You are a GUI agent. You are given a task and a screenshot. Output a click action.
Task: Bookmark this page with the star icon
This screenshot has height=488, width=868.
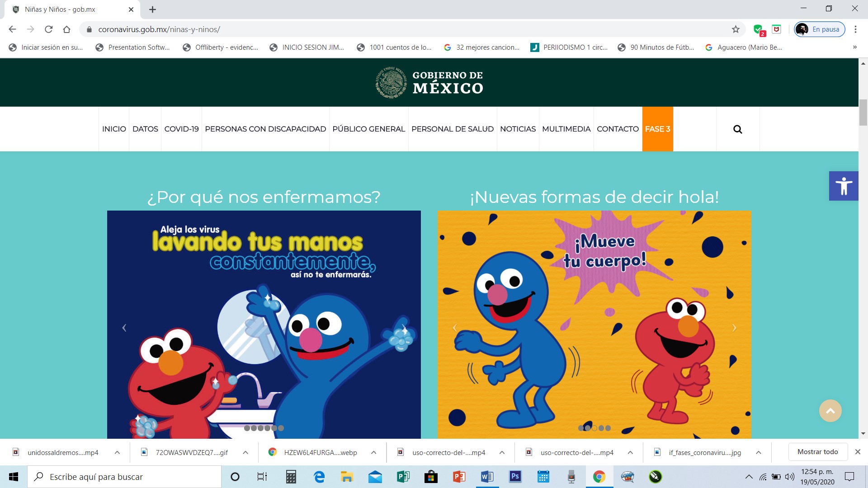(736, 29)
